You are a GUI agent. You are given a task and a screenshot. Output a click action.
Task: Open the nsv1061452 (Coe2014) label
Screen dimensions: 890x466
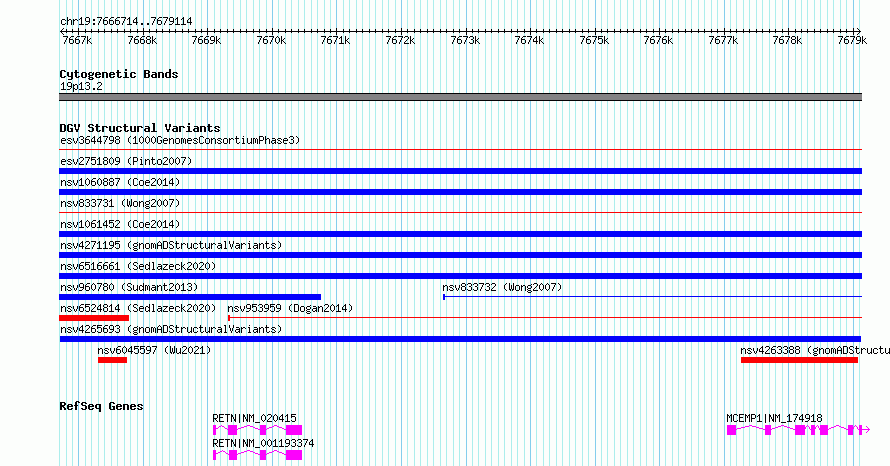click(x=120, y=224)
